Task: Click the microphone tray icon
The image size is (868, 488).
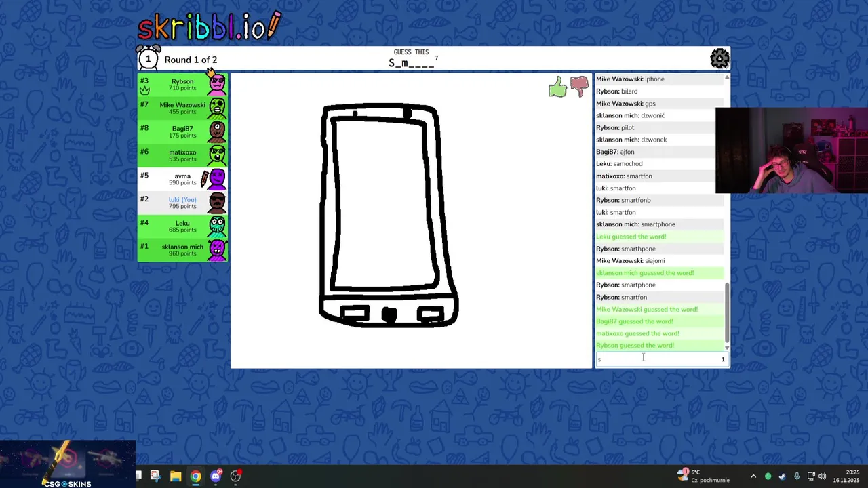Action: pos(796,476)
